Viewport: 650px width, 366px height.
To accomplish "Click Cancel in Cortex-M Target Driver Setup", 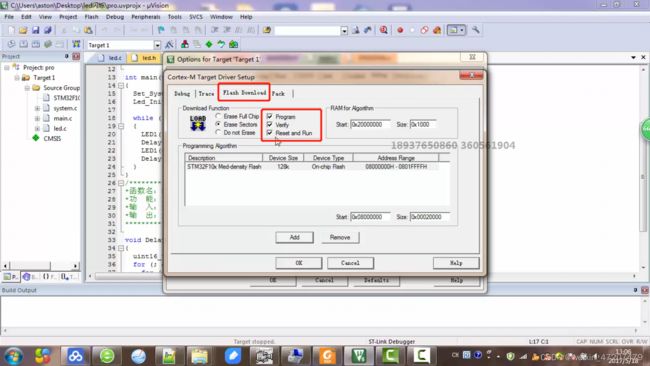I will [x=350, y=263].
